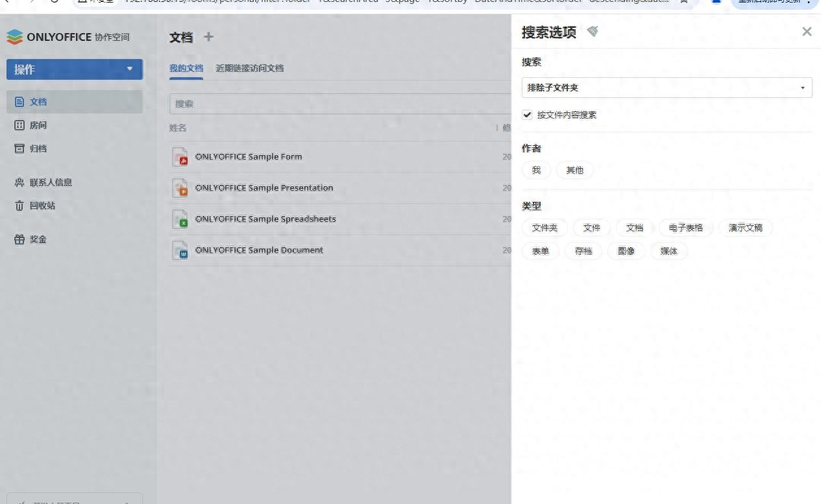Image resolution: width=821 pixels, height=504 pixels.
Task: Open ONLYOFFICE Sample Form
Action: coord(249,157)
